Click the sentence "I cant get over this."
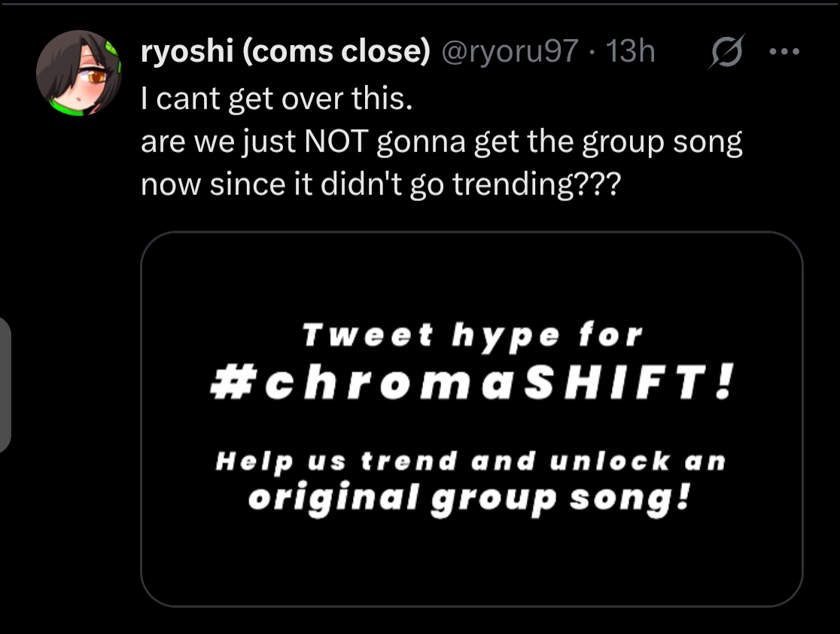Viewport: 840px width, 634px height. [x=276, y=97]
